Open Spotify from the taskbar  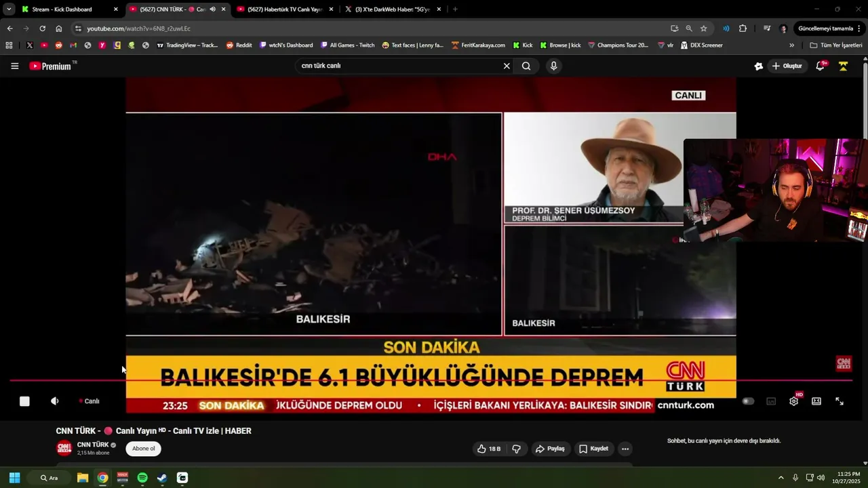pos(142,478)
